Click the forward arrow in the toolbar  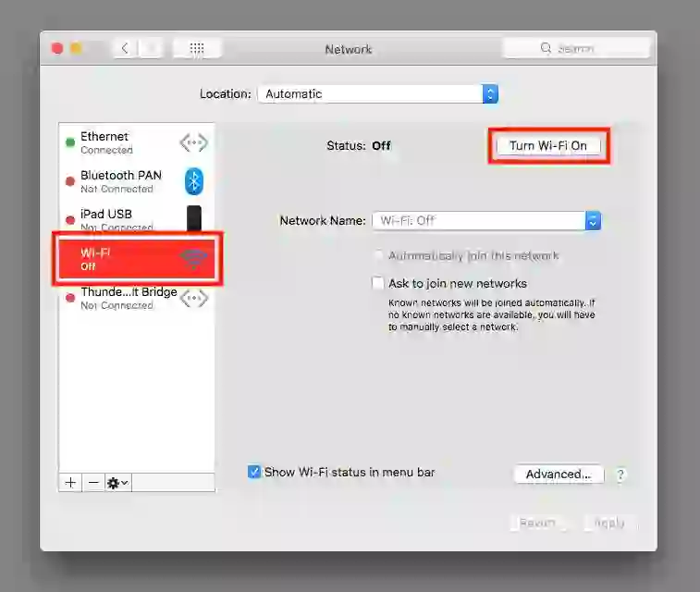[151, 48]
